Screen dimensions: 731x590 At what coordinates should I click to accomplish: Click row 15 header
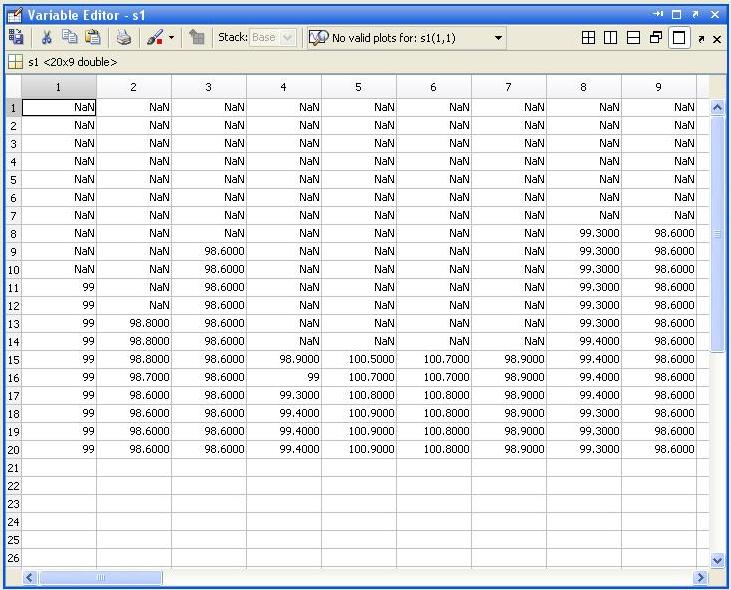(x=13, y=359)
